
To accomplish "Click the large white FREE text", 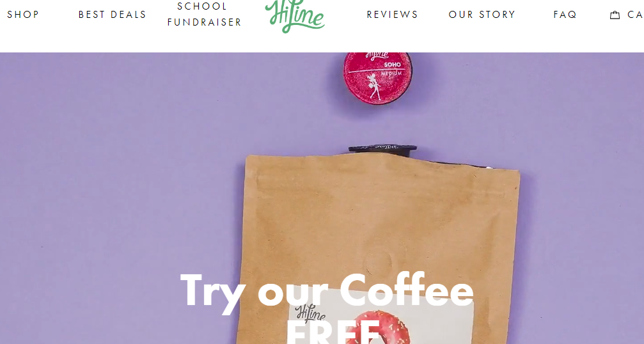I will (333, 332).
